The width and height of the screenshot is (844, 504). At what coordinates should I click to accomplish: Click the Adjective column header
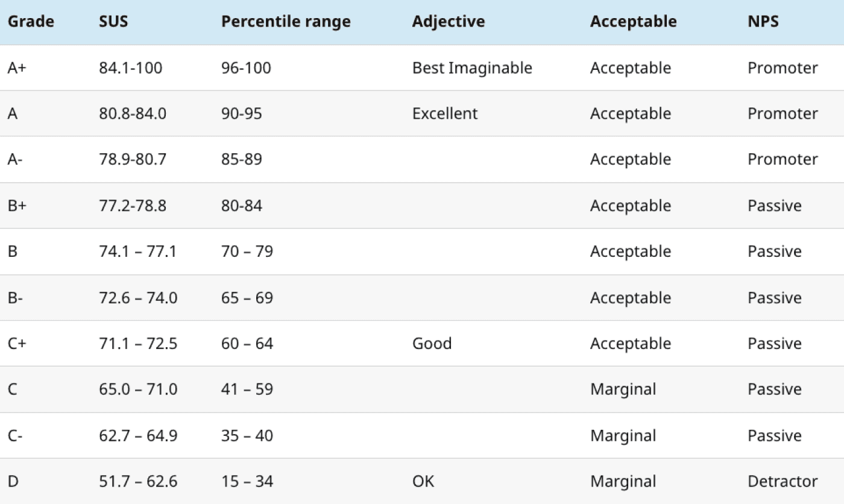[449, 22]
